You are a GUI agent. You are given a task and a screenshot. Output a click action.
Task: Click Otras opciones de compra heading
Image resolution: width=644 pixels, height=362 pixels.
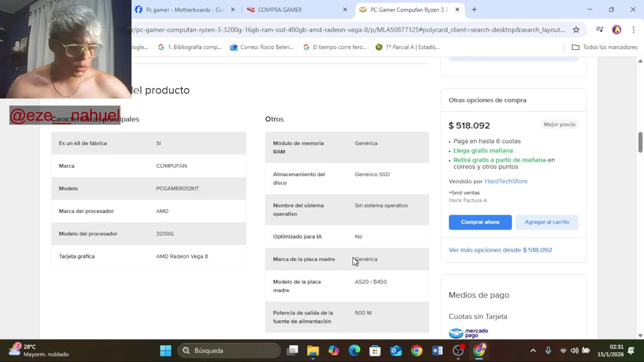coord(487,100)
